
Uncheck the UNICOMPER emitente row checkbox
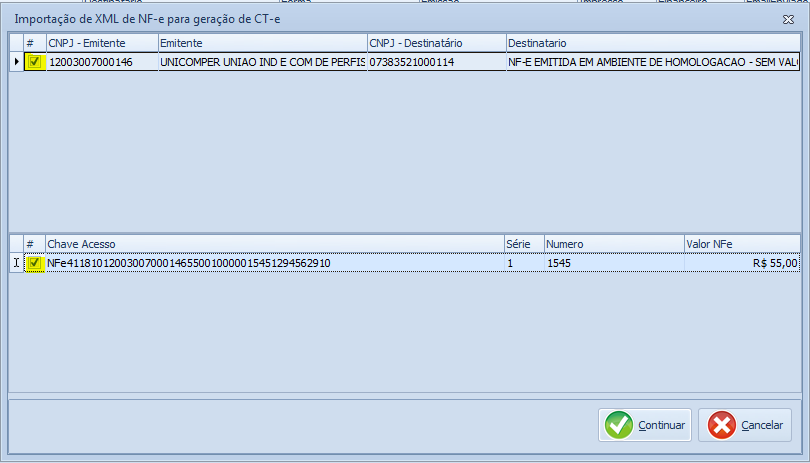tap(35, 62)
